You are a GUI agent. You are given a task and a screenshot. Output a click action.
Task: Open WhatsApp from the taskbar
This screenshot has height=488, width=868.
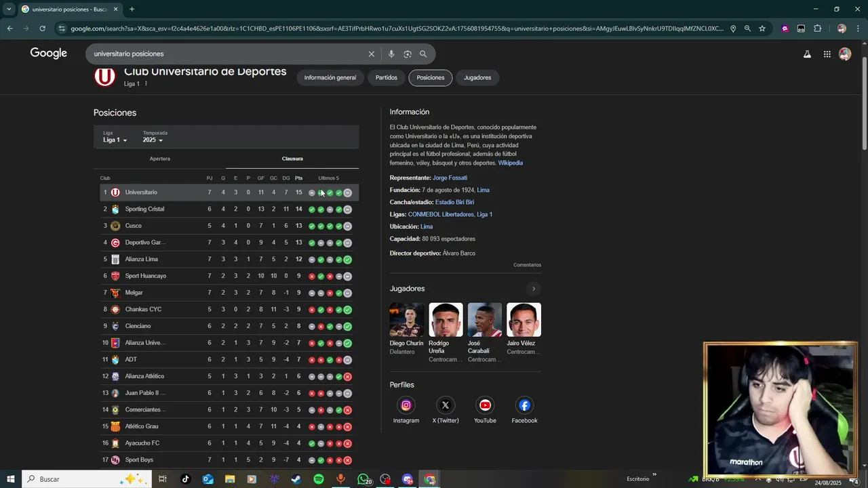[x=363, y=479]
